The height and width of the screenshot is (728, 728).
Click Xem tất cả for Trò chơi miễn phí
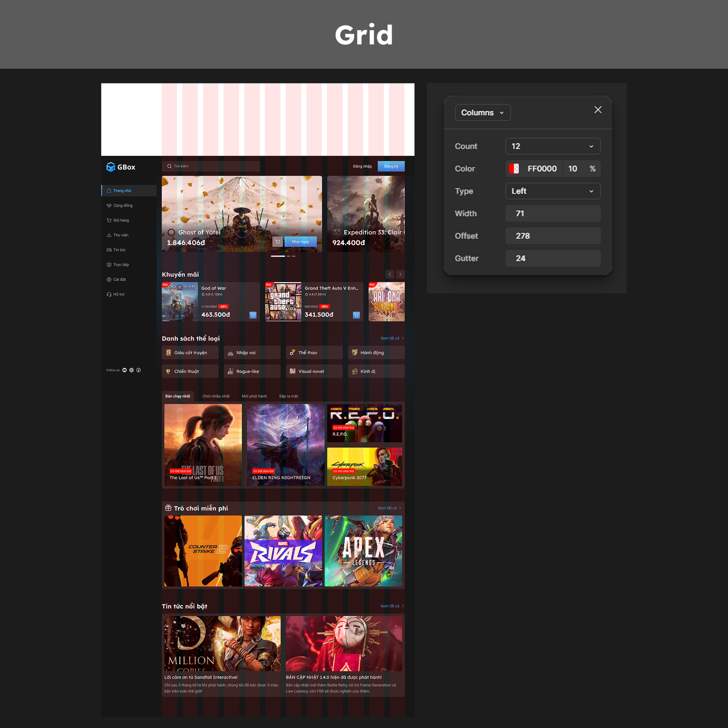click(x=389, y=508)
